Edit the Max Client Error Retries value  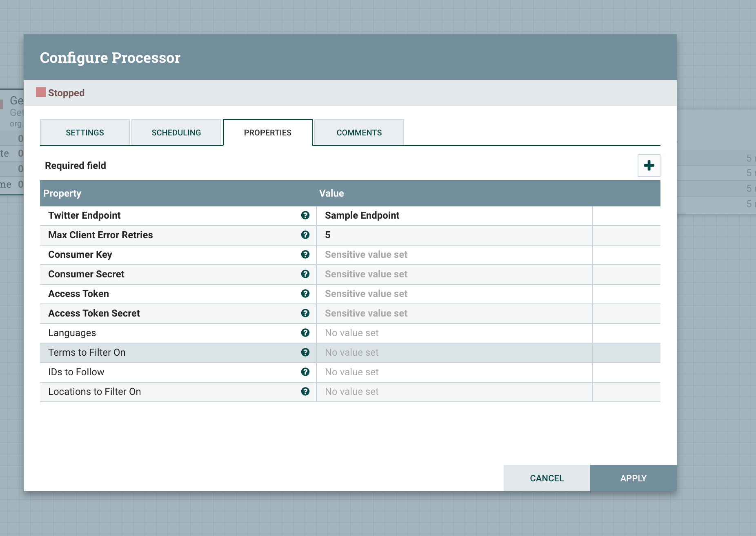pyautogui.click(x=453, y=235)
